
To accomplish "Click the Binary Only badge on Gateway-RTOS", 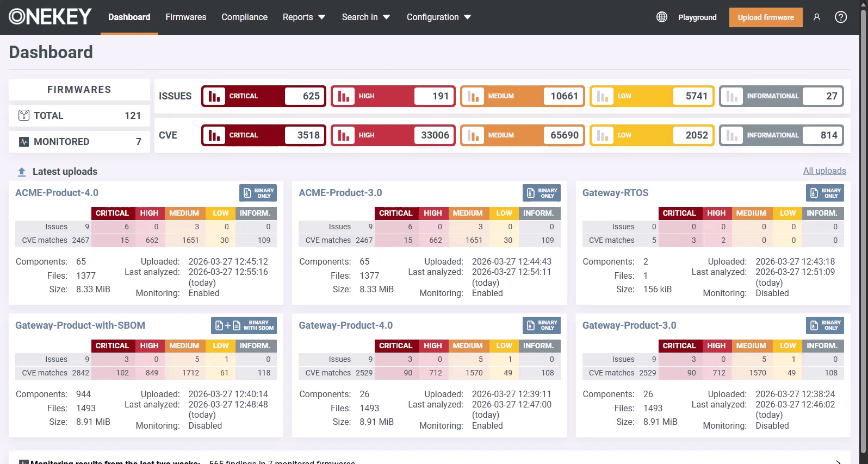I will click(824, 193).
